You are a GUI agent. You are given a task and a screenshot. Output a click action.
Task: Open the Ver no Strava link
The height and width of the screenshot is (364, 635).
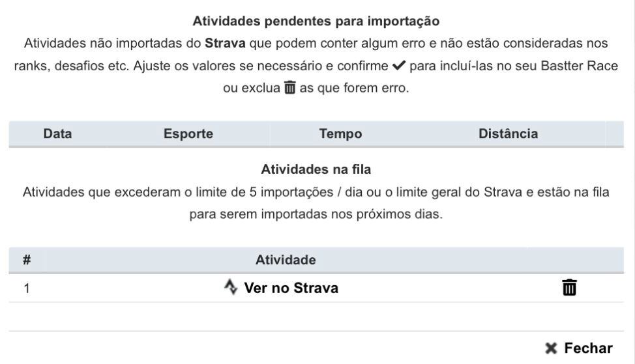tap(291, 288)
